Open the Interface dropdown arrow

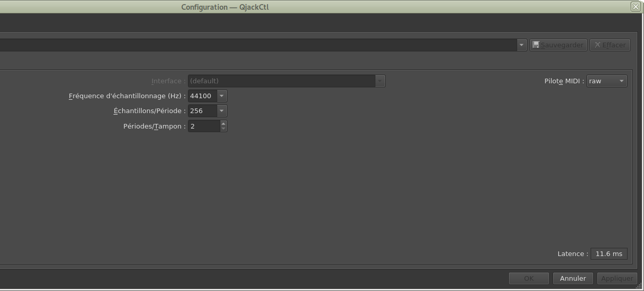click(380, 81)
